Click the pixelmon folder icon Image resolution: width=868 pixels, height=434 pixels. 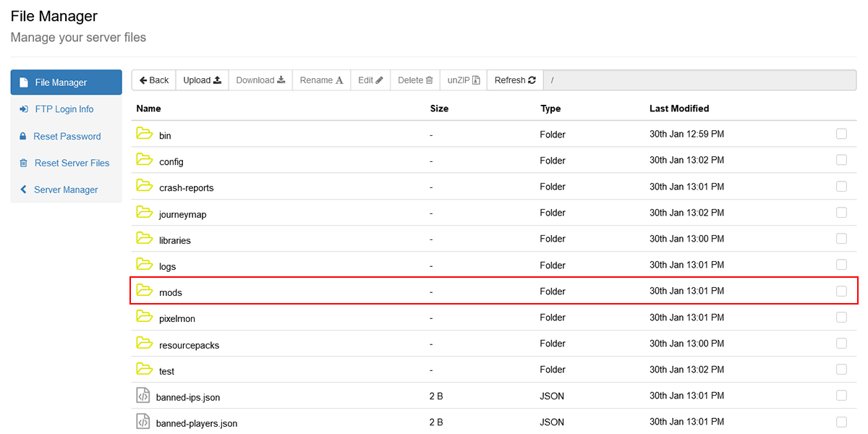point(145,317)
